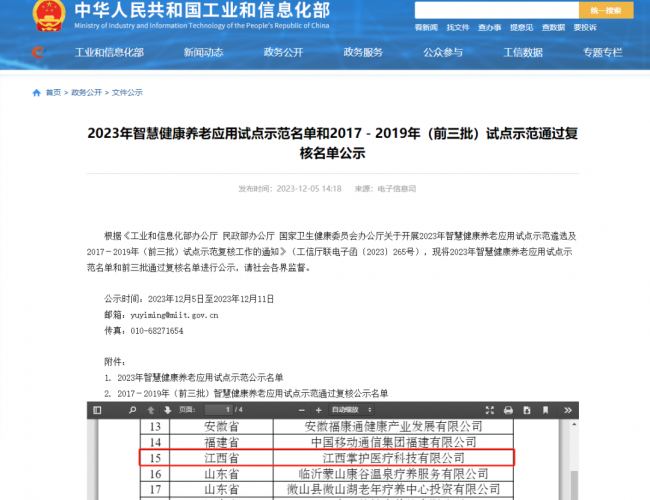Viewport: 650px width, 500px height.
Task: Click the 要投诉 quick link
Action: point(585,28)
